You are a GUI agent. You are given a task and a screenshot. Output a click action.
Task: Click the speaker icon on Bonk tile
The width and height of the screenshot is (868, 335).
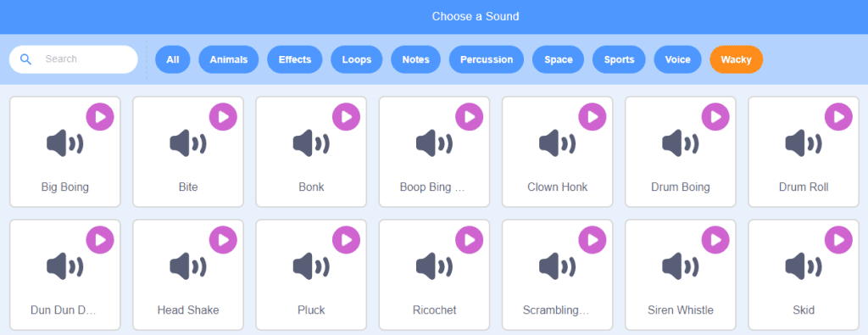pos(311,144)
